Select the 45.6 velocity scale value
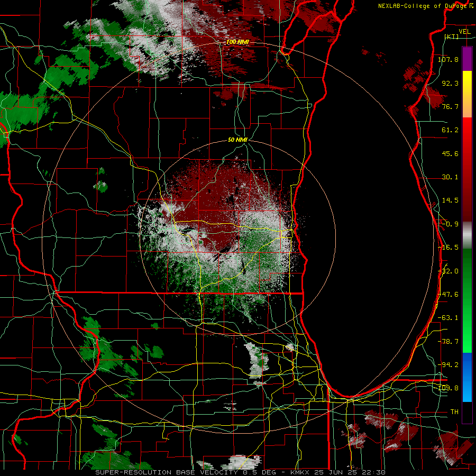The height and width of the screenshot is (476, 476). coord(450,153)
